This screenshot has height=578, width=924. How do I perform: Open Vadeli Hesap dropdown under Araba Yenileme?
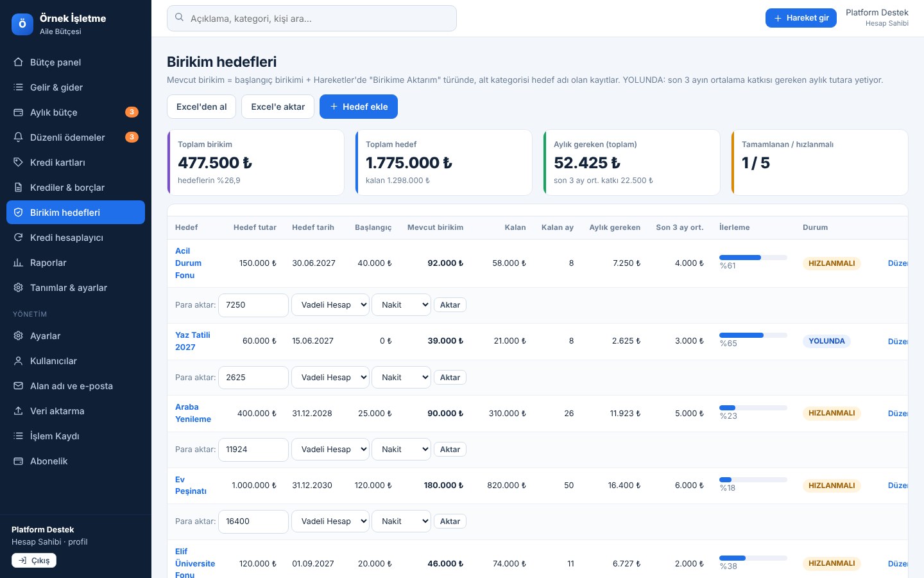(330, 450)
